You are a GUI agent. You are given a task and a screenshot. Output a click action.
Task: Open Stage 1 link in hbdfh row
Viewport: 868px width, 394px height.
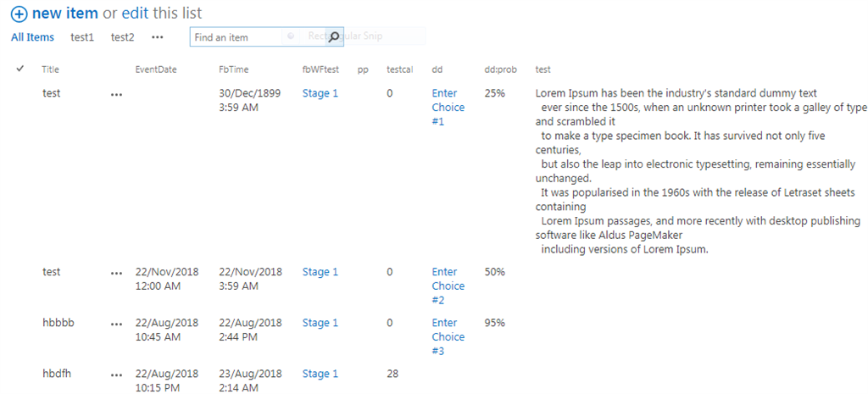(x=320, y=374)
